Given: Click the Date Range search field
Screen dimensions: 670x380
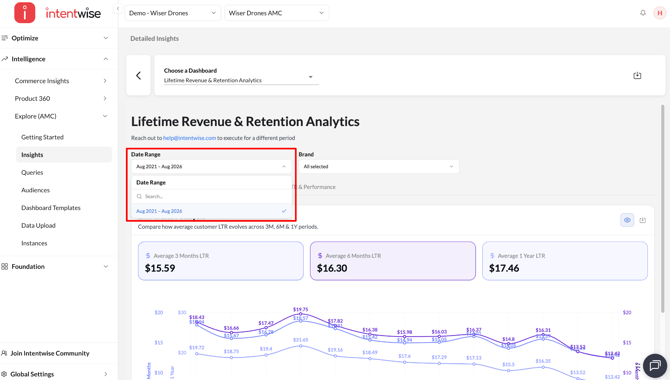Looking at the screenshot, I should tap(211, 196).
